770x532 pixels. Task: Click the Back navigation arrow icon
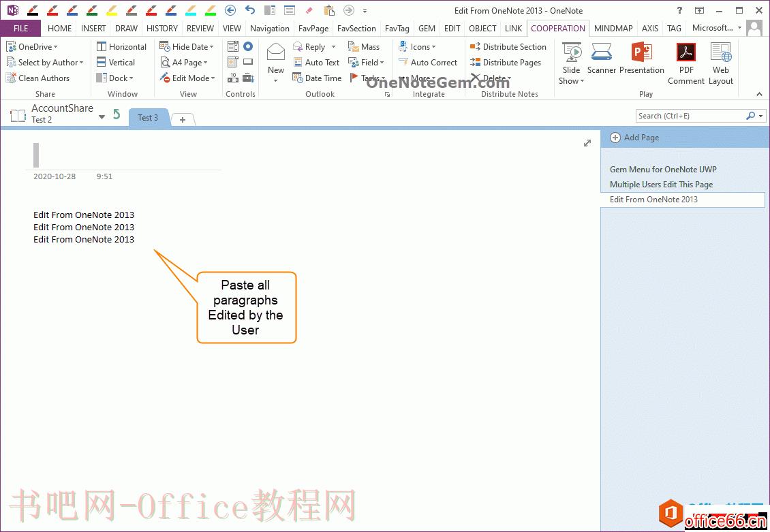tap(230, 10)
